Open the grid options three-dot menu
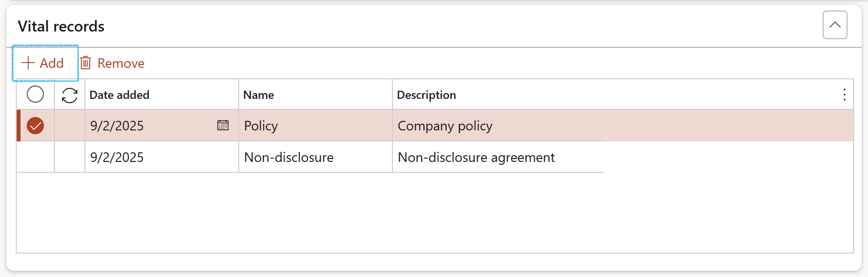This screenshot has width=868, height=277. point(844,95)
